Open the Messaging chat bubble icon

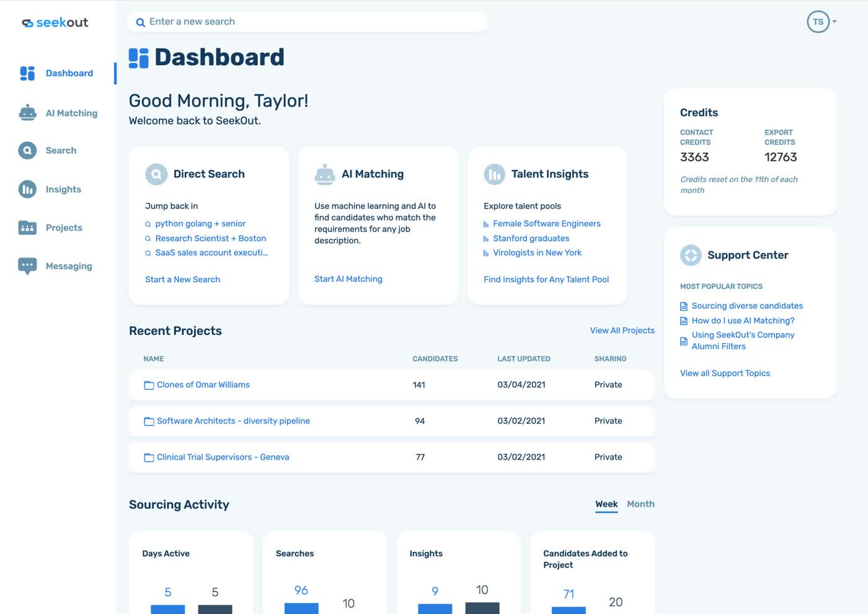27,266
